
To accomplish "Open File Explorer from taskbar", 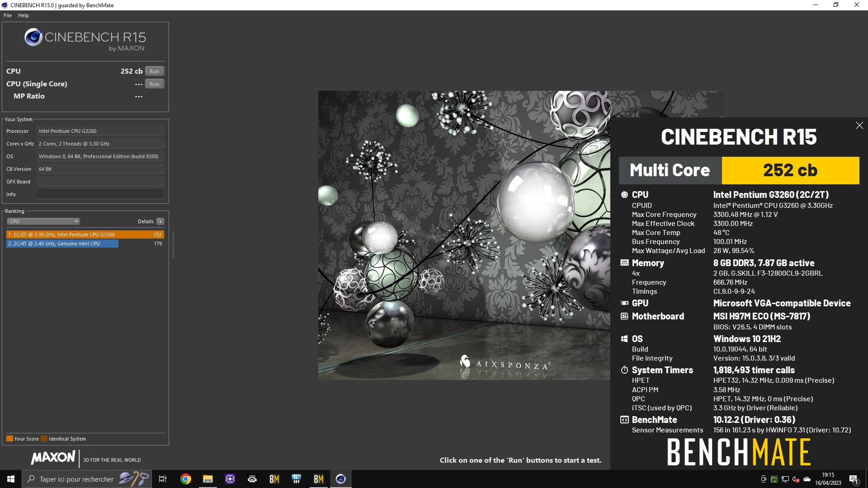I will pos(208,479).
